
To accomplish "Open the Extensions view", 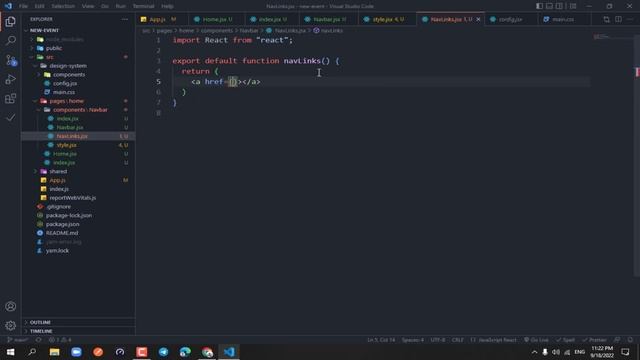I will [x=11, y=98].
